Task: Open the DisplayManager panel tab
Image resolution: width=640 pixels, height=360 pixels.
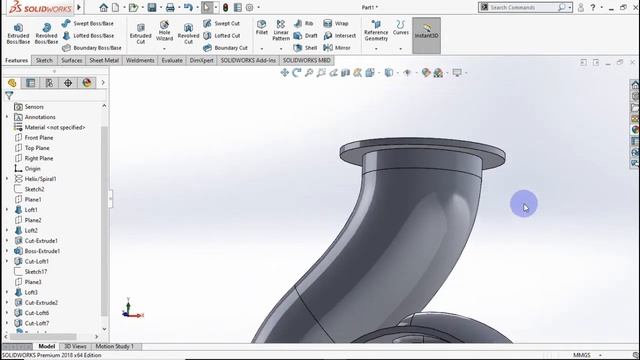Action: (87, 83)
